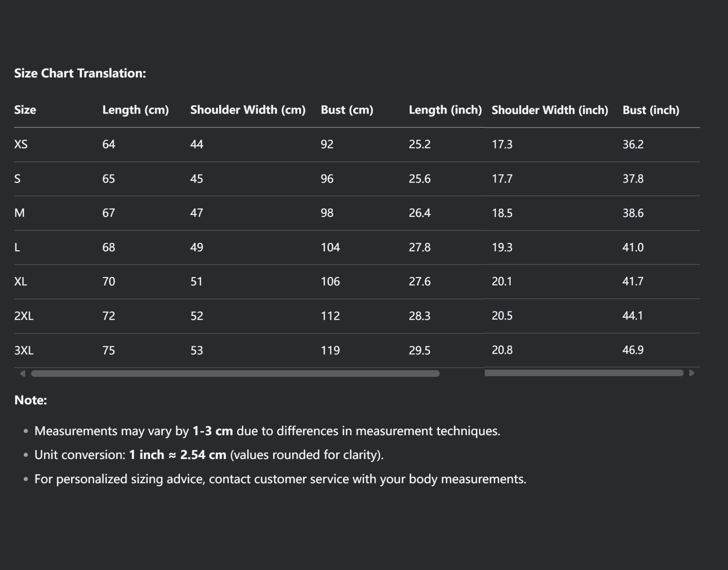
Task: Click the "Size" column header
Action: pos(25,110)
